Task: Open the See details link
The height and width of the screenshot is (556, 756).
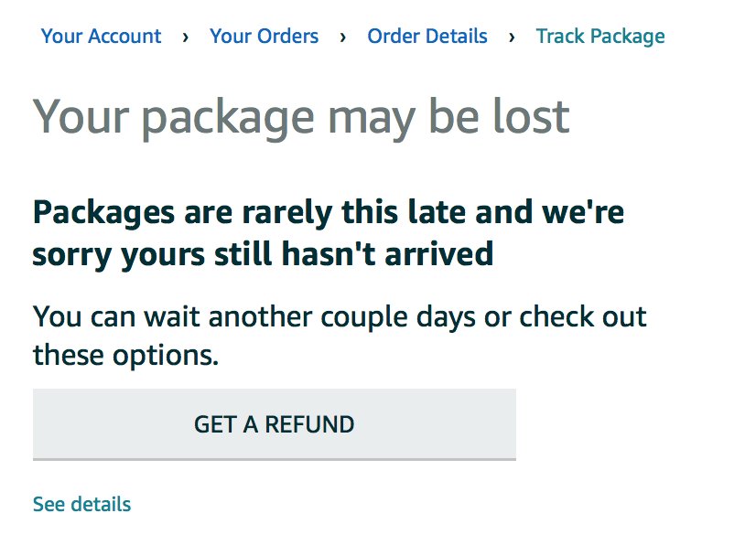Action: tap(81, 504)
